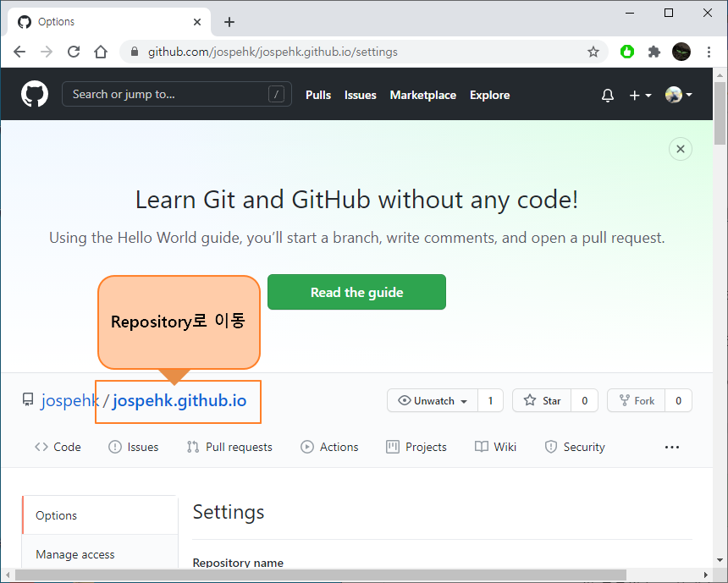Click the slash shortcut key icon in search
Image resolution: width=728 pixels, height=583 pixels.
[276, 94]
